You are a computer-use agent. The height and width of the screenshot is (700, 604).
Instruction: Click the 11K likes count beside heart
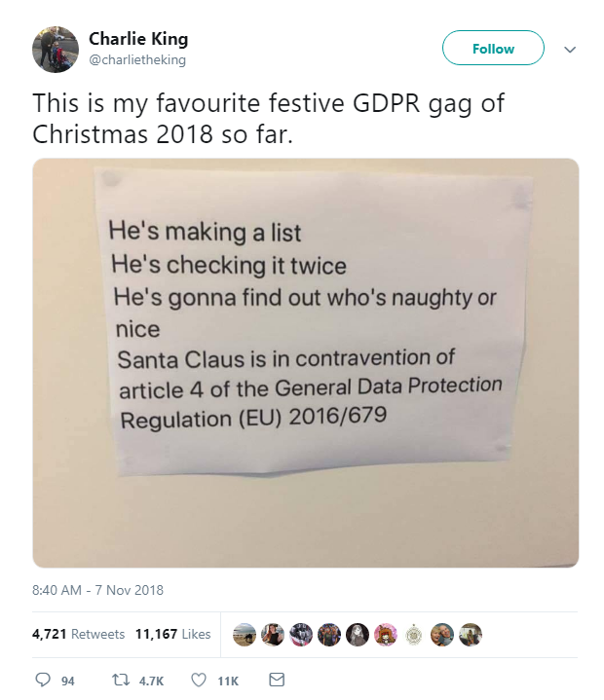pos(228,681)
